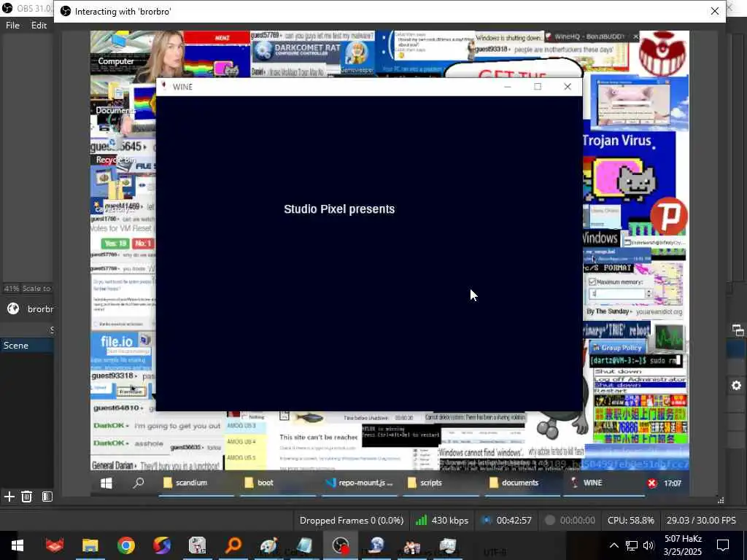
Task: Click the OBS logo in Interacting window title
Action: point(66,11)
